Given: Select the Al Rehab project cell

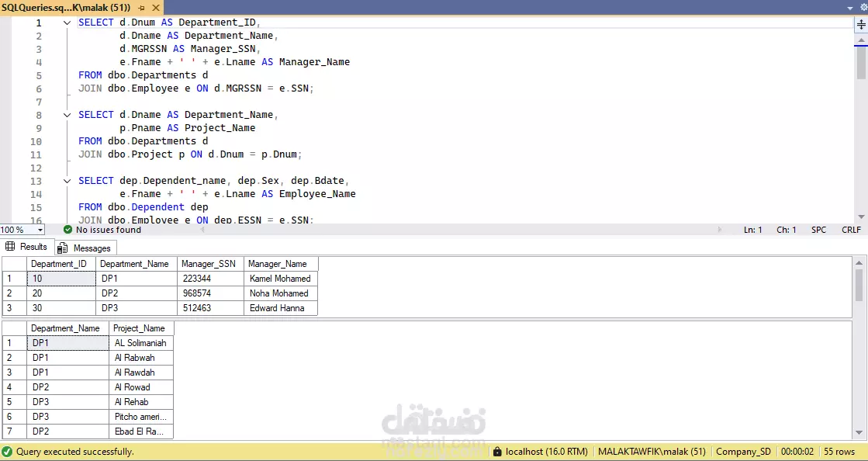Looking at the screenshot, I should (x=141, y=402).
